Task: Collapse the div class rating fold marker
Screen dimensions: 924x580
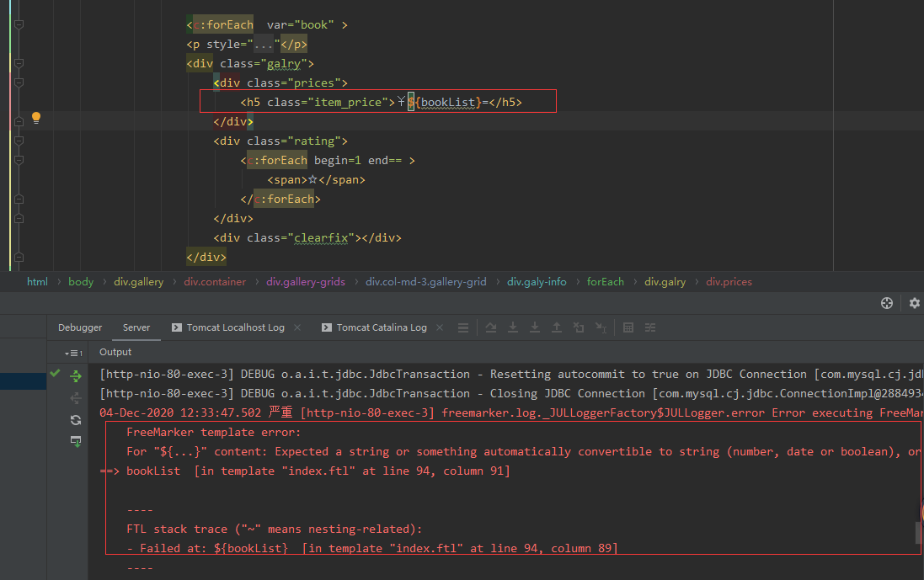Action: pos(19,141)
